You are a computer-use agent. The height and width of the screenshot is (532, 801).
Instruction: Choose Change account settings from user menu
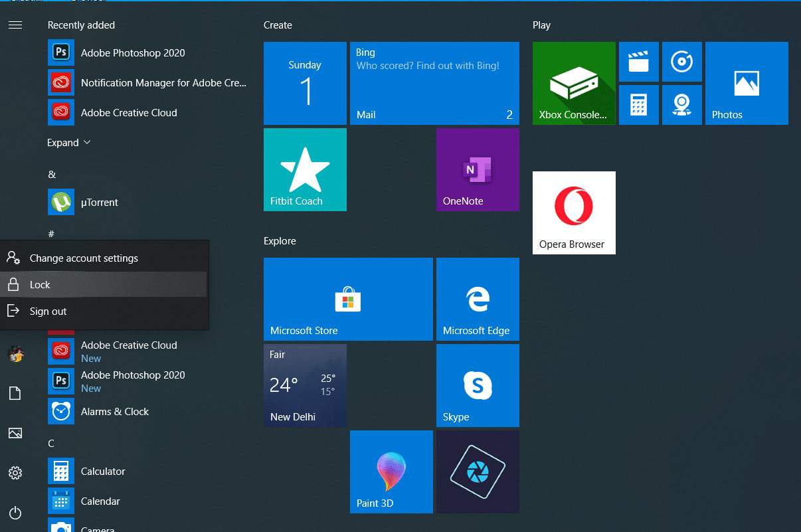[x=104, y=258]
